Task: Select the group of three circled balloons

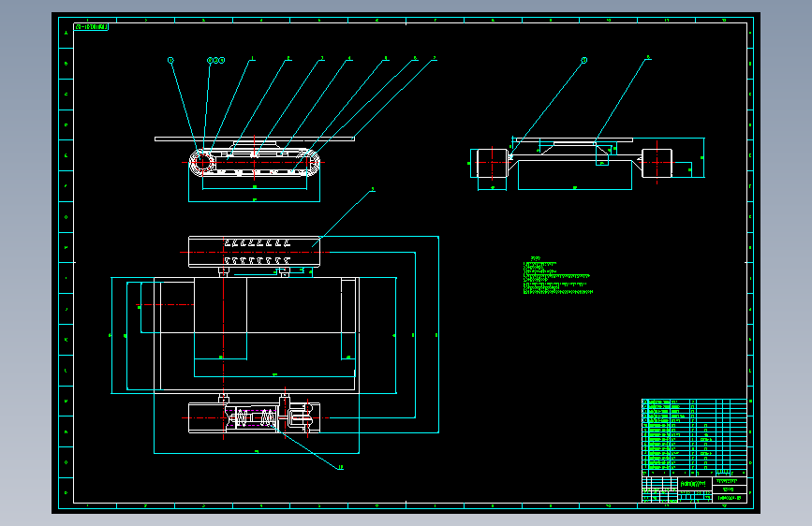Action: pyautogui.click(x=216, y=60)
